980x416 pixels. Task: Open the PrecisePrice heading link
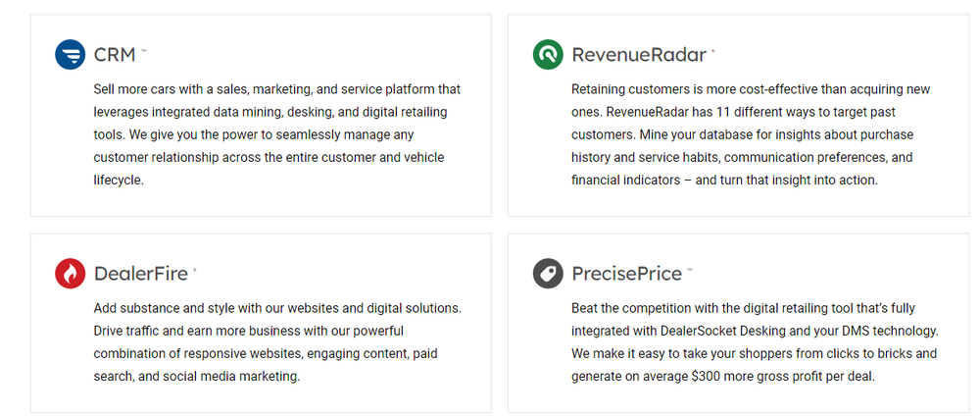[x=627, y=274]
